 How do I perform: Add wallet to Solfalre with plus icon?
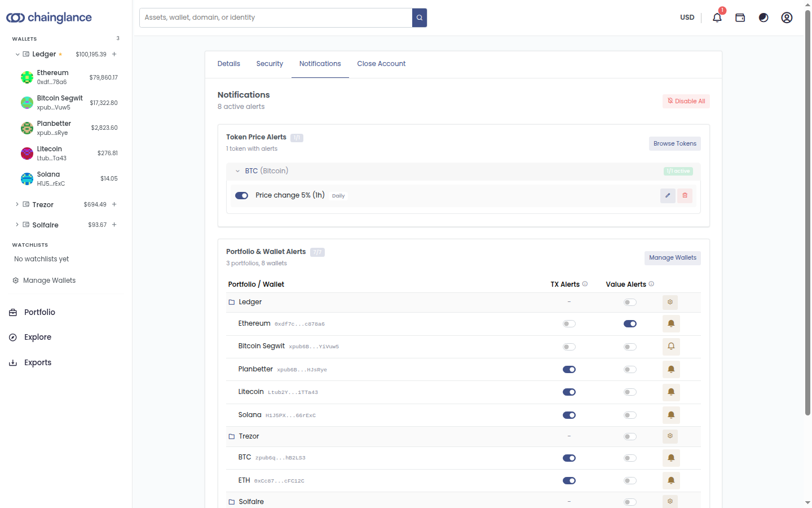pos(114,225)
